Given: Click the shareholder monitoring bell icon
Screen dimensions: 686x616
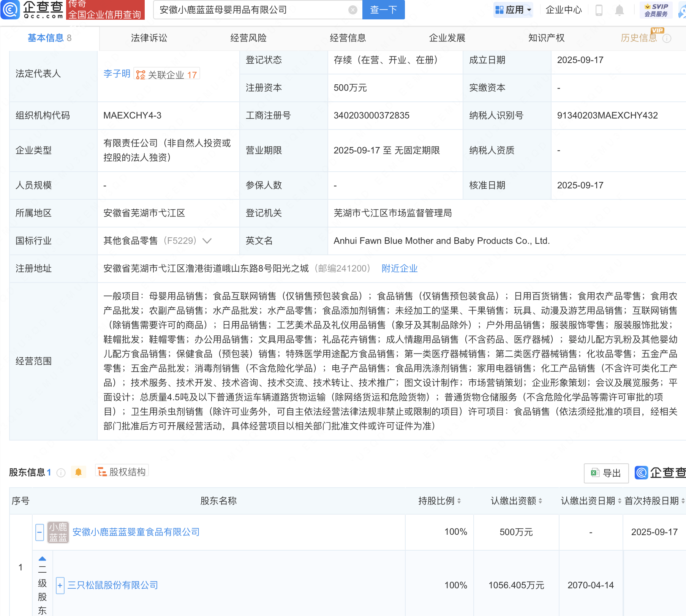Looking at the screenshot, I should coord(78,472).
